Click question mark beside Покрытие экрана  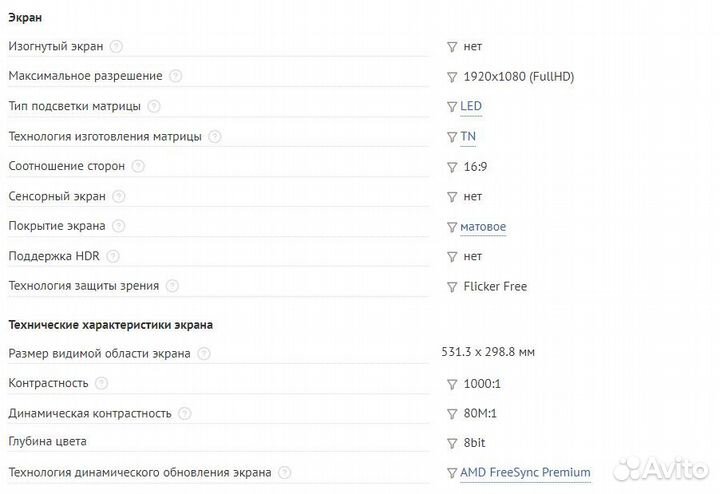click(x=119, y=226)
